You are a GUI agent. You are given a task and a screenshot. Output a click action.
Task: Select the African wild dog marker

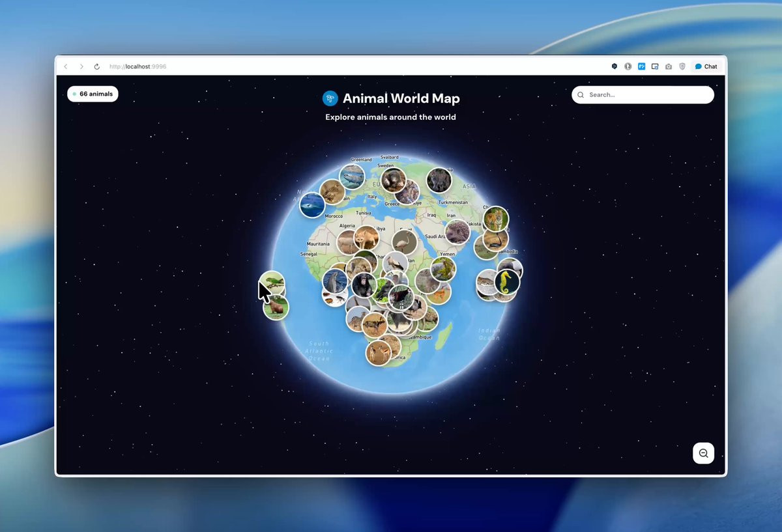click(x=375, y=324)
